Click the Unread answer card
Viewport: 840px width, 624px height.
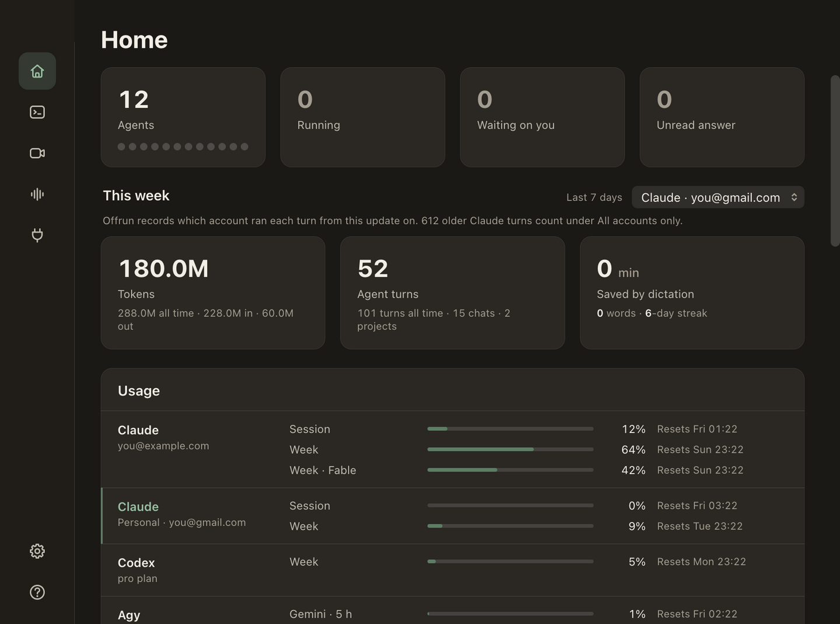(722, 117)
